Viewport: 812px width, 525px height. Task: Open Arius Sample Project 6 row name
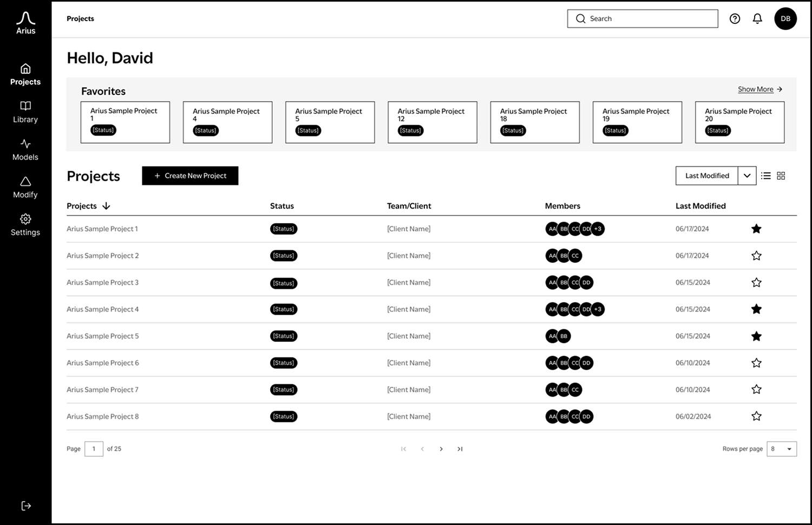(103, 363)
